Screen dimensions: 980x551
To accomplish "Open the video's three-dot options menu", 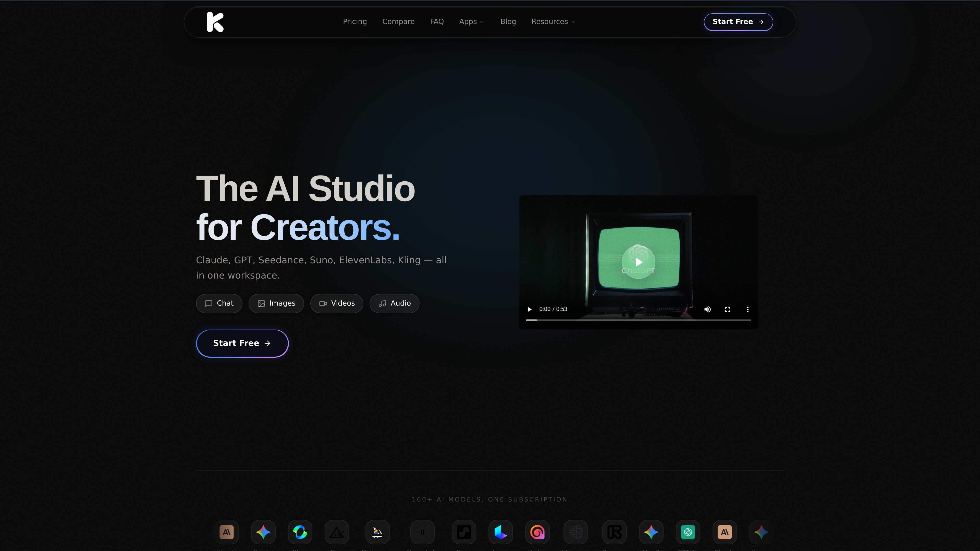I will [748, 309].
